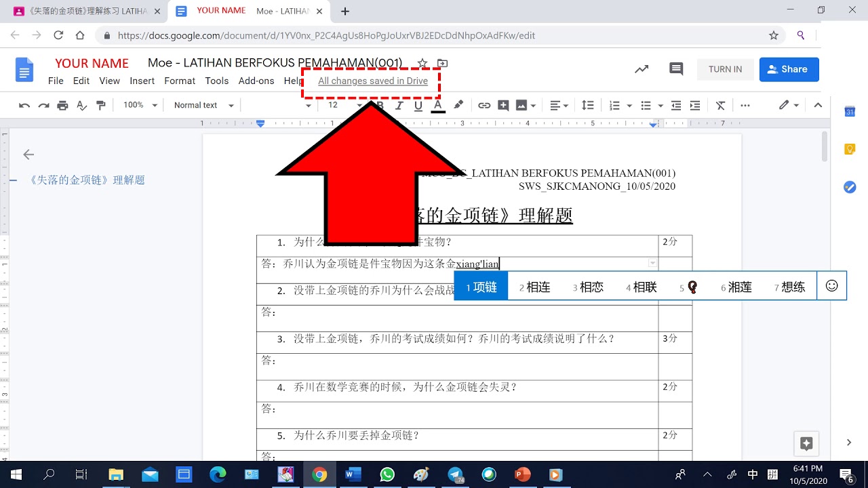Open the View menu
The height and width of the screenshot is (488, 868).
(110, 81)
